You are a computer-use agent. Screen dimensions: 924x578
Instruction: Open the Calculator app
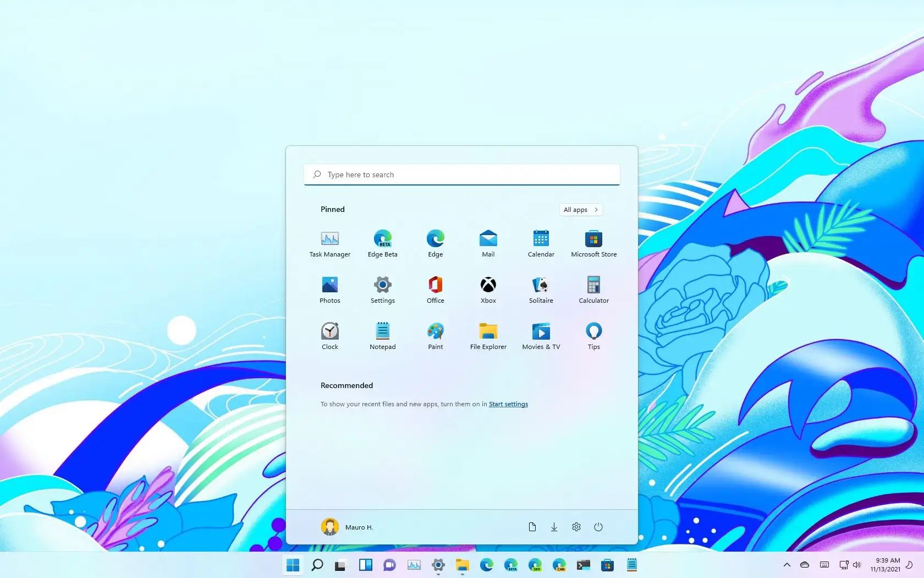(x=593, y=291)
